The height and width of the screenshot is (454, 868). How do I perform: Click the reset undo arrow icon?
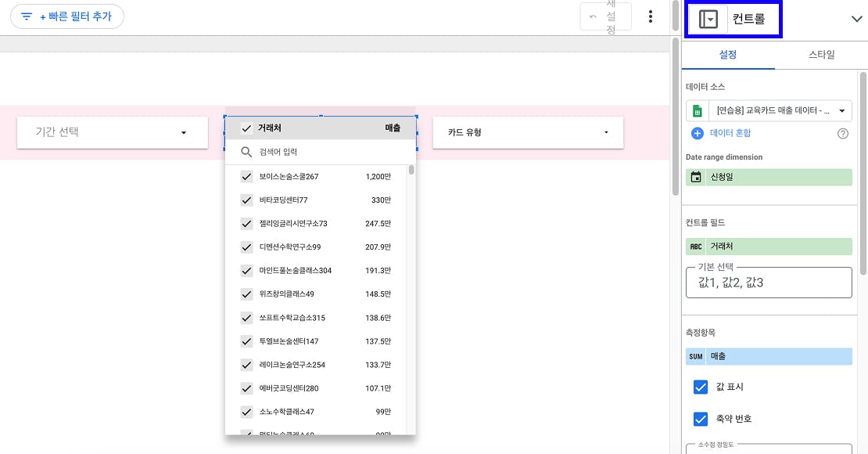click(x=593, y=16)
